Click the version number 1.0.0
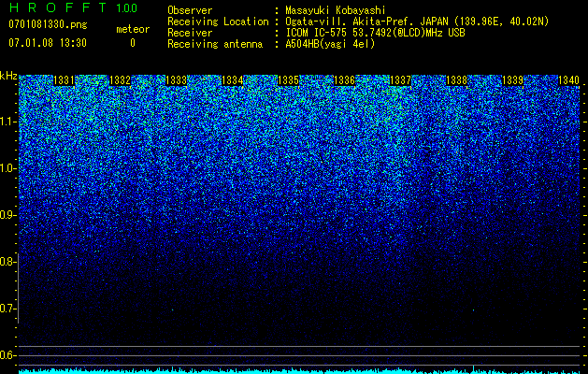This screenshot has width=588, height=374. (x=126, y=7)
